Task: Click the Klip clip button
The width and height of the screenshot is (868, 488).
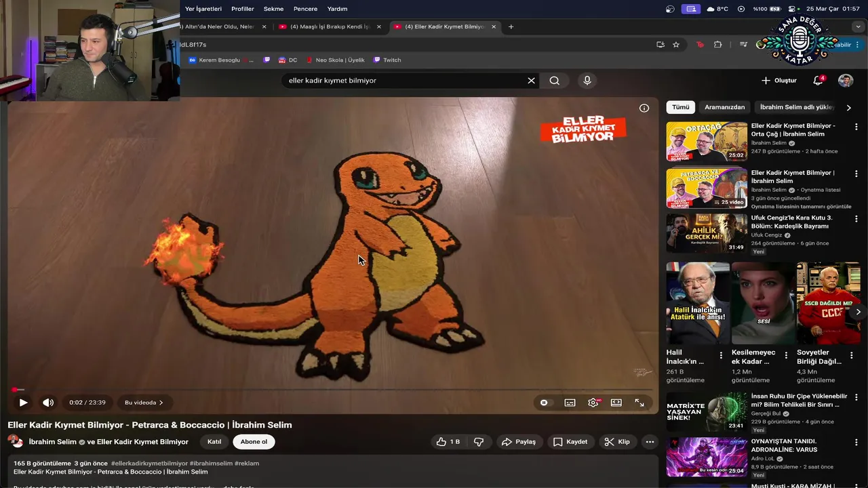Action: [617, 442]
